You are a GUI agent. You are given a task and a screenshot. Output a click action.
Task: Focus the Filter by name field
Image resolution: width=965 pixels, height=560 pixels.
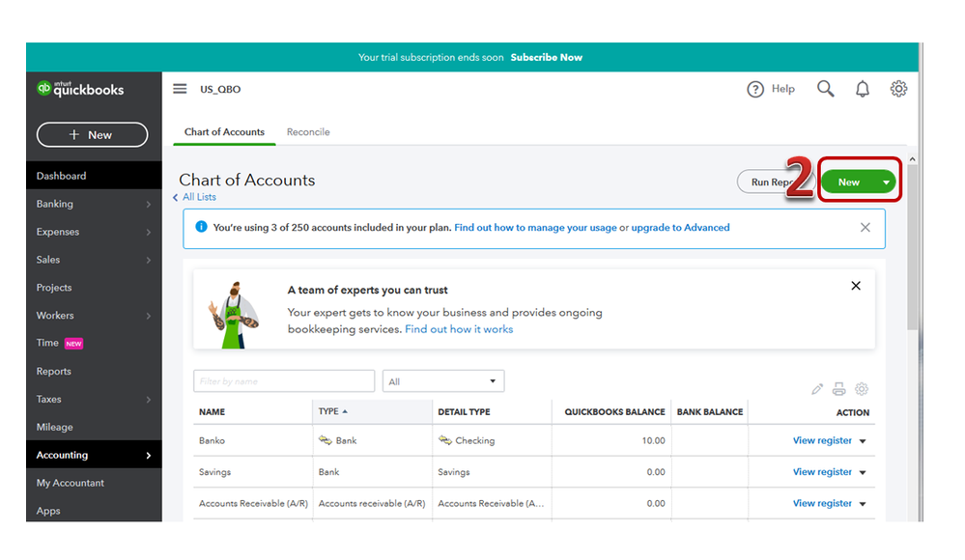click(x=284, y=381)
